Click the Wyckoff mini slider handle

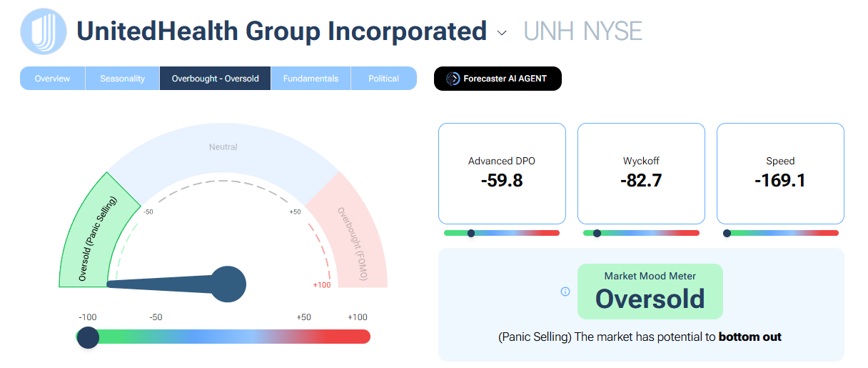tap(597, 233)
